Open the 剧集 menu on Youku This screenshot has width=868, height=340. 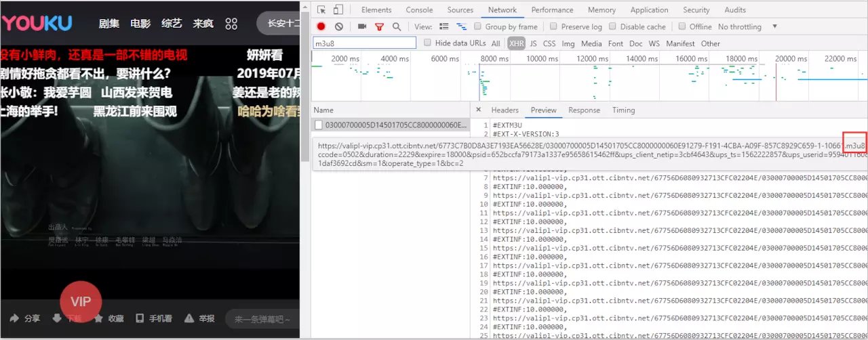click(x=109, y=24)
